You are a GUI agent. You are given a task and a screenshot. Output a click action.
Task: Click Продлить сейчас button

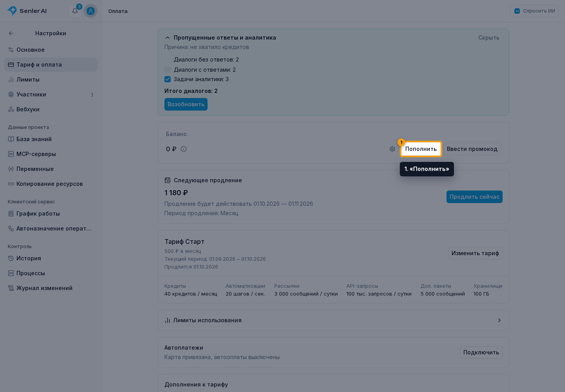click(474, 197)
